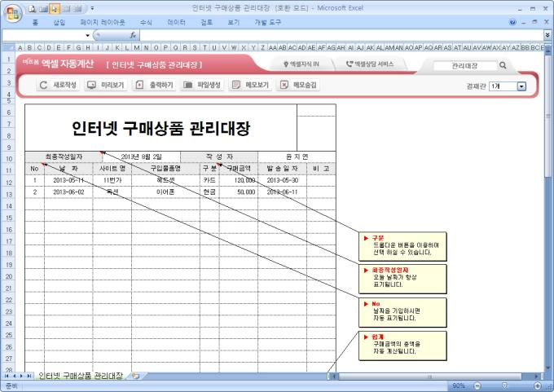Click the 90% zoom level
This screenshot has width=554, height=392.
[459, 385]
